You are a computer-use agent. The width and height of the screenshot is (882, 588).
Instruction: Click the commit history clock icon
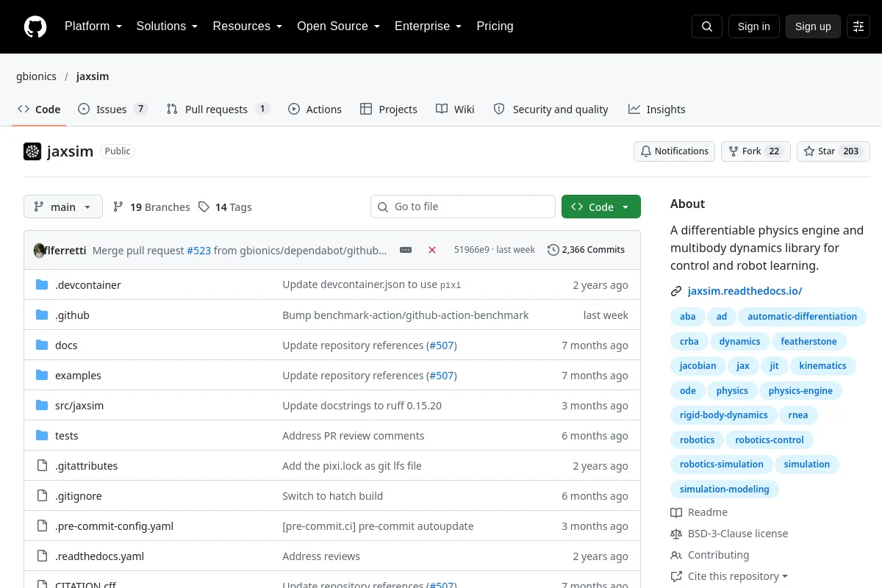point(553,250)
